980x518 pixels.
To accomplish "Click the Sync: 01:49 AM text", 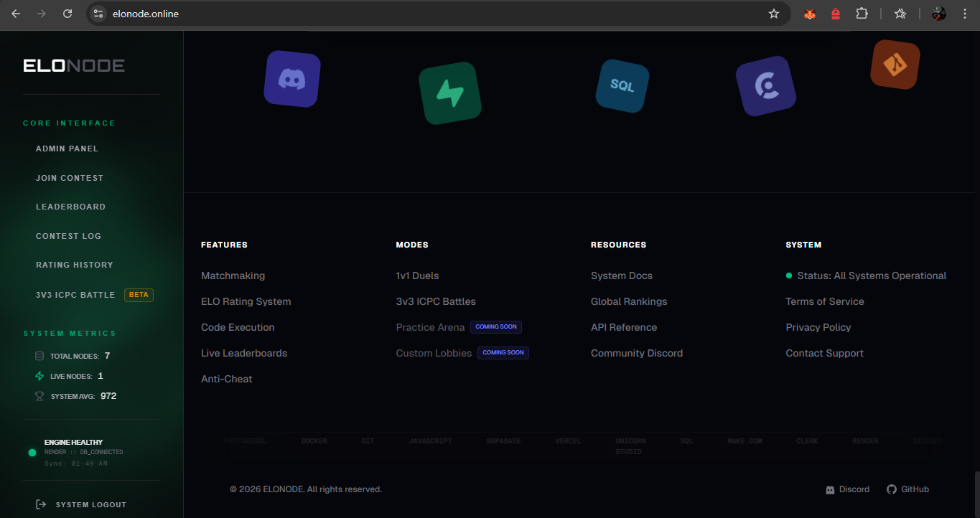I will 76,463.
